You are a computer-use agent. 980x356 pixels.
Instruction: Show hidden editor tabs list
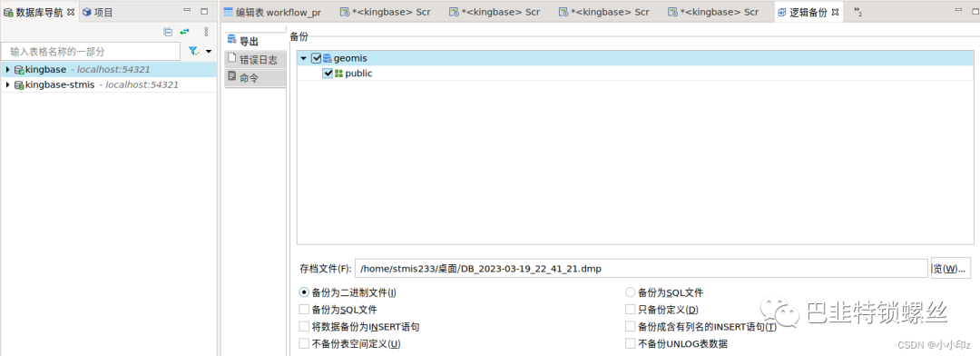[858, 12]
